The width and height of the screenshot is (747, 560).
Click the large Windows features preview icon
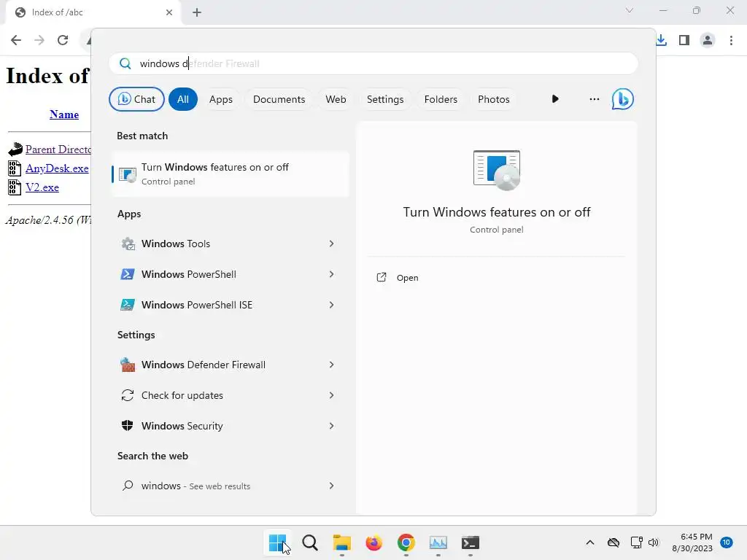pyautogui.click(x=496, y=170)
